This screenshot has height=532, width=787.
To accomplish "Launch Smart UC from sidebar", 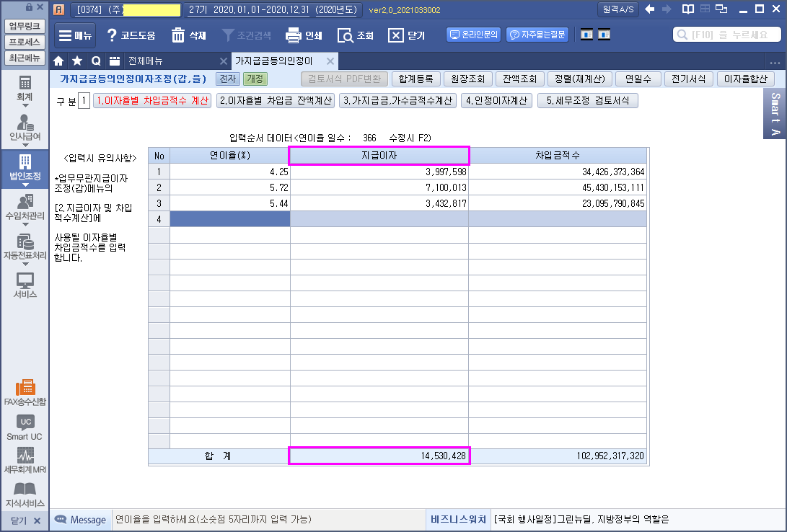I will click(25, 427).
